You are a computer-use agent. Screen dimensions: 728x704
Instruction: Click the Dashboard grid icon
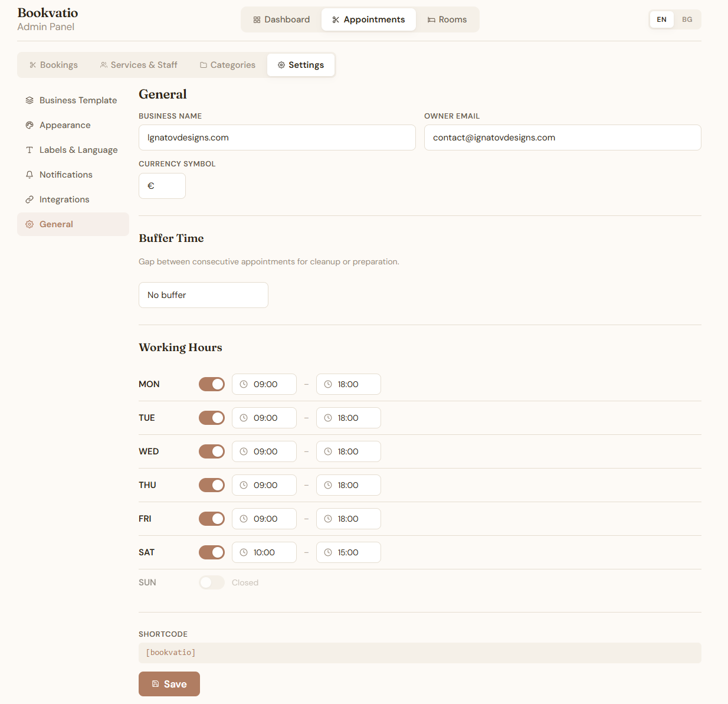[257, 19]
